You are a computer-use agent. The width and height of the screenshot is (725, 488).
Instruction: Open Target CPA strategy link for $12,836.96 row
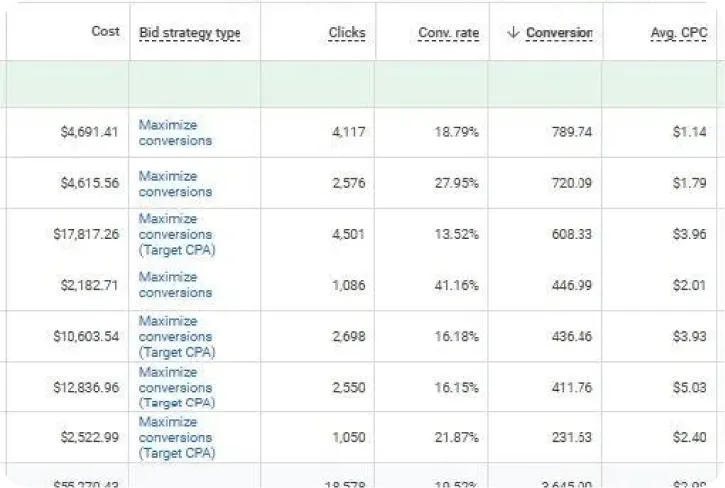(177, 387)
